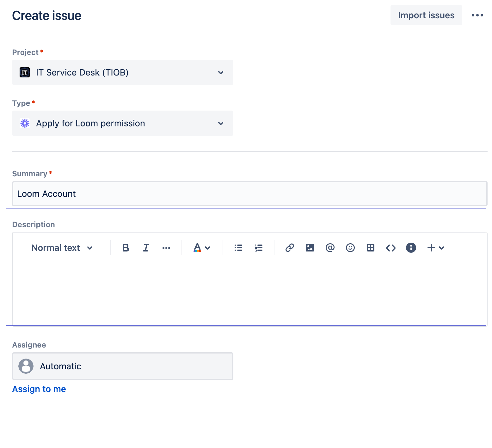Screen dimensions: 492x448
Task: Mention someone with the @ icon
Action: (330, 248)
